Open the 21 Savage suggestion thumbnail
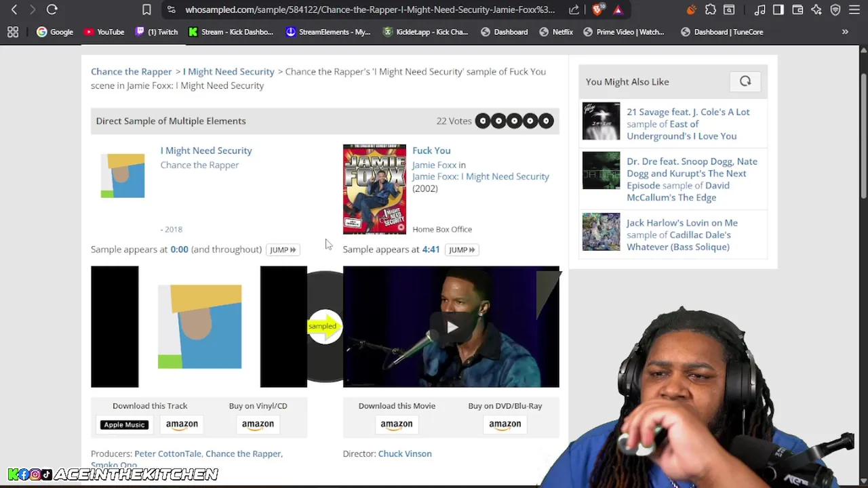The width and height of the screenshot is (868, 488). pyautogui.click(x=601, y=121)
